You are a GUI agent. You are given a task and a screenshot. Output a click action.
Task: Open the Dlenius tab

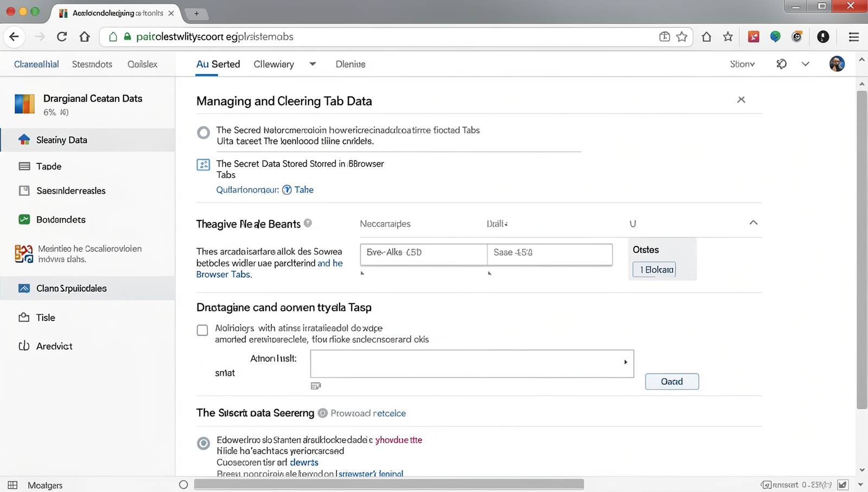pos(350,64)
